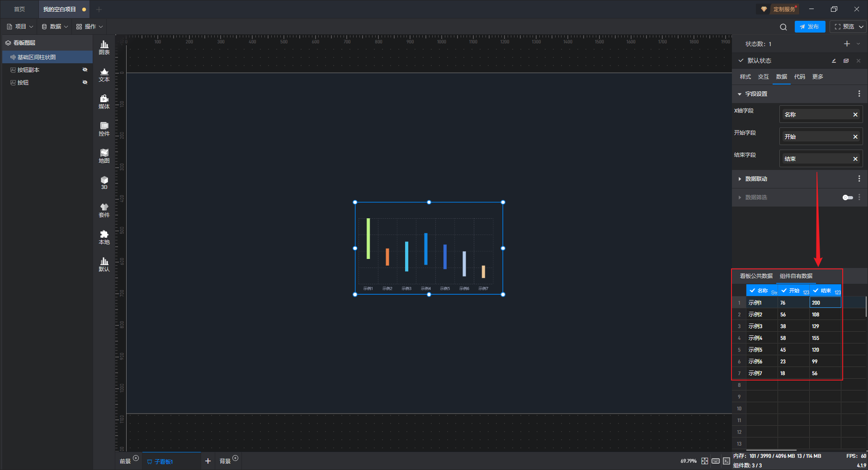Open the 3D components panel
The height and width of the screenshot is (470, 868).
[104, 183]
